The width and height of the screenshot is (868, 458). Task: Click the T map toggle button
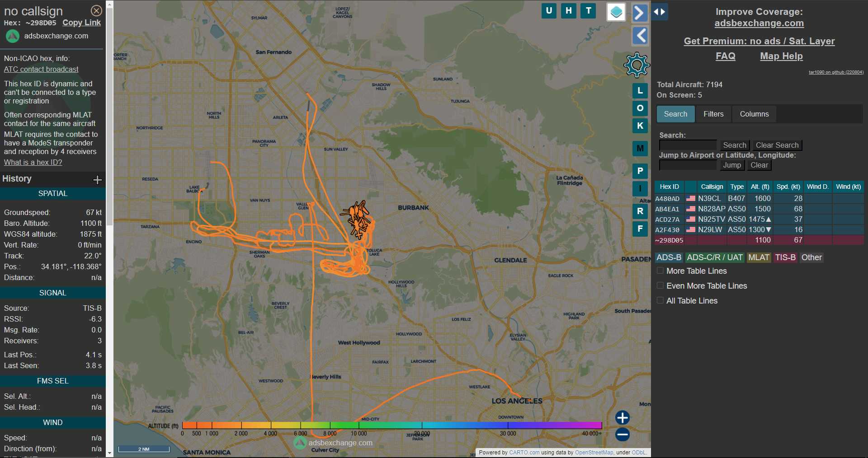point(589,11)
